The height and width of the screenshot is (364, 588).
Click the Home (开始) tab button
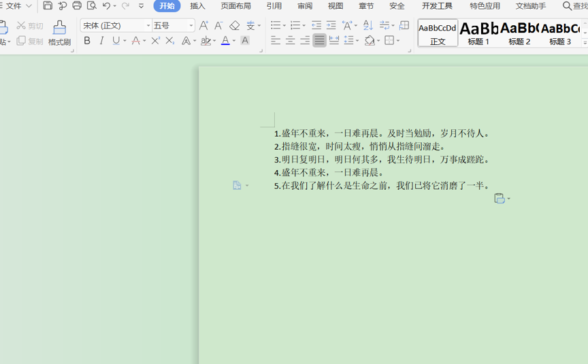[x=167, y=6]
